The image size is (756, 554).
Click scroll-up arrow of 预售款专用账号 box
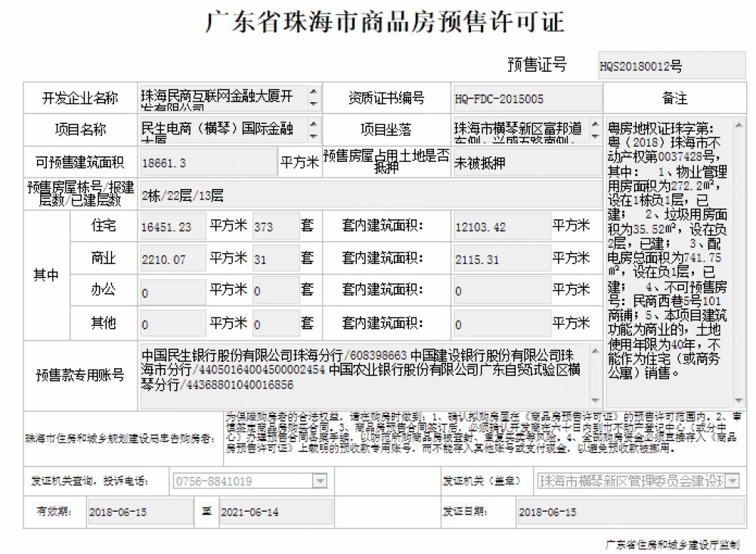[x=596, y=351]
